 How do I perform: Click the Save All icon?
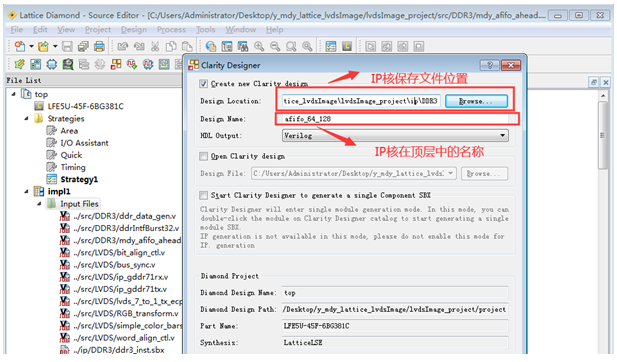tap(83, 46)
